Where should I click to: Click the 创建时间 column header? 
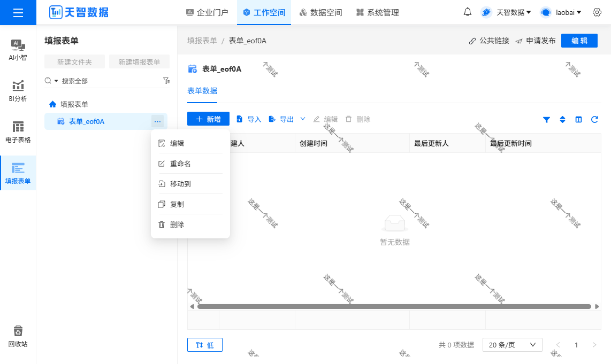pos(352,143)
